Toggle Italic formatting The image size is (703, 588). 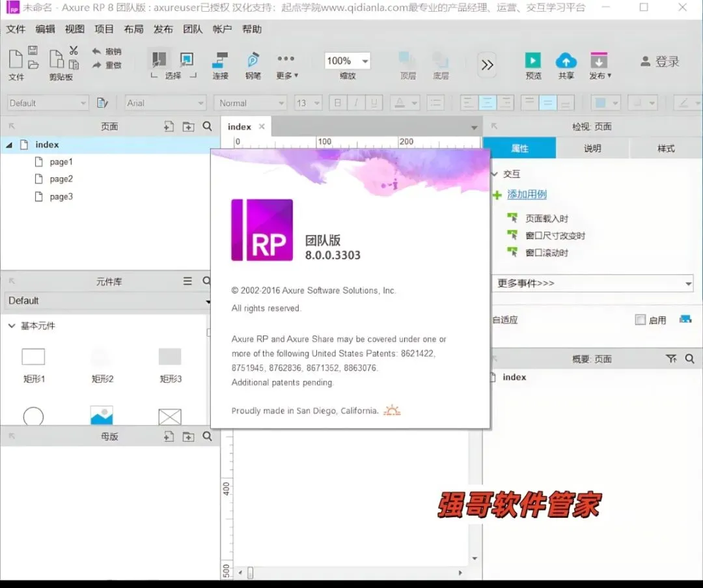356,103
